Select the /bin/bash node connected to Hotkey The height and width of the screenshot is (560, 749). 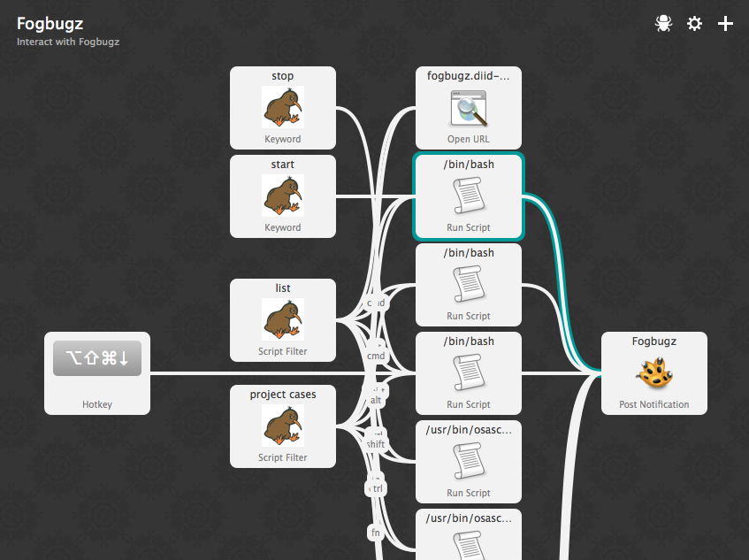469,373
